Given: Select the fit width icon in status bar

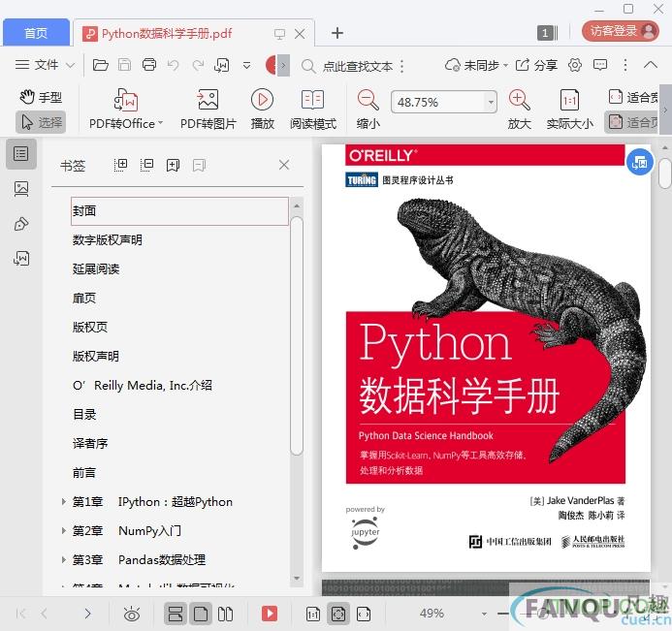Looking at the screenshot, I should click(364, 614).
